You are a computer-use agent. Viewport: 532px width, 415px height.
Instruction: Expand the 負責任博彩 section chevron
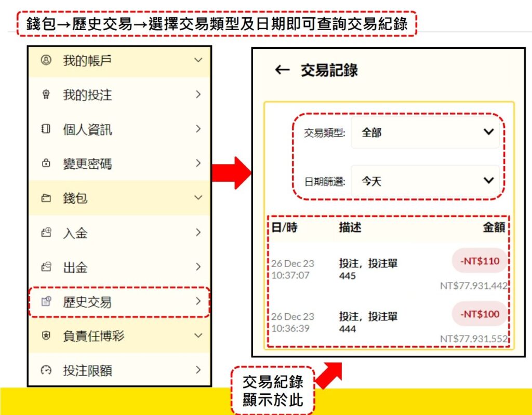point(198,336)
